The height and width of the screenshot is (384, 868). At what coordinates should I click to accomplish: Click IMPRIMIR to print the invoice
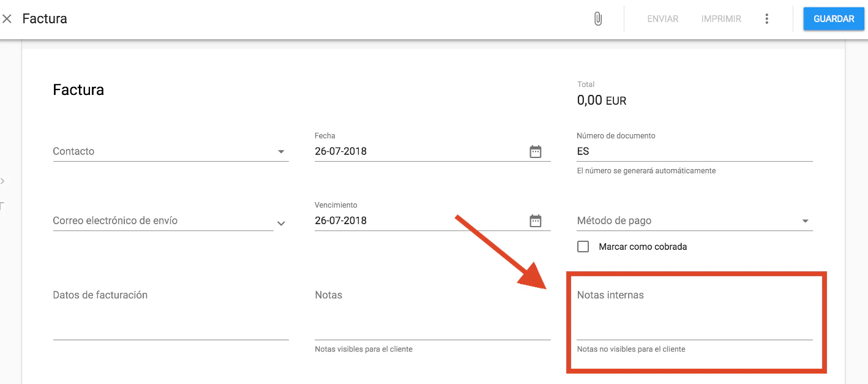pyautogui.click(x=720, y=18)
